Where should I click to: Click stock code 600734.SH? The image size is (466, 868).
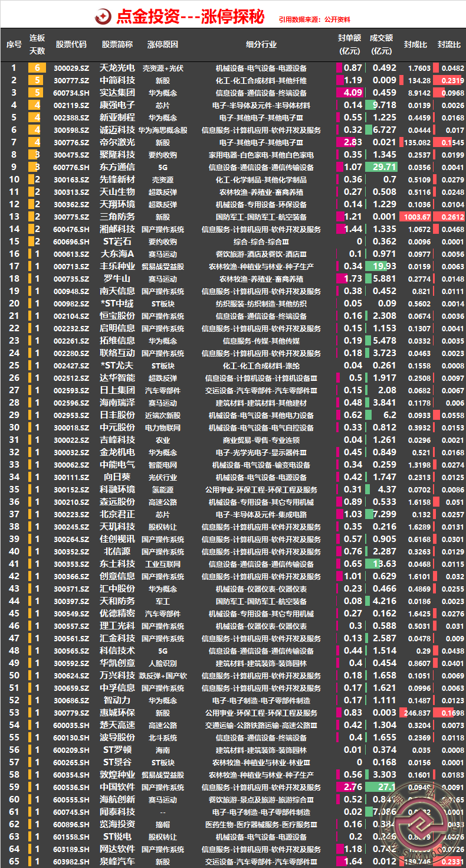click(x=71, y=93)
